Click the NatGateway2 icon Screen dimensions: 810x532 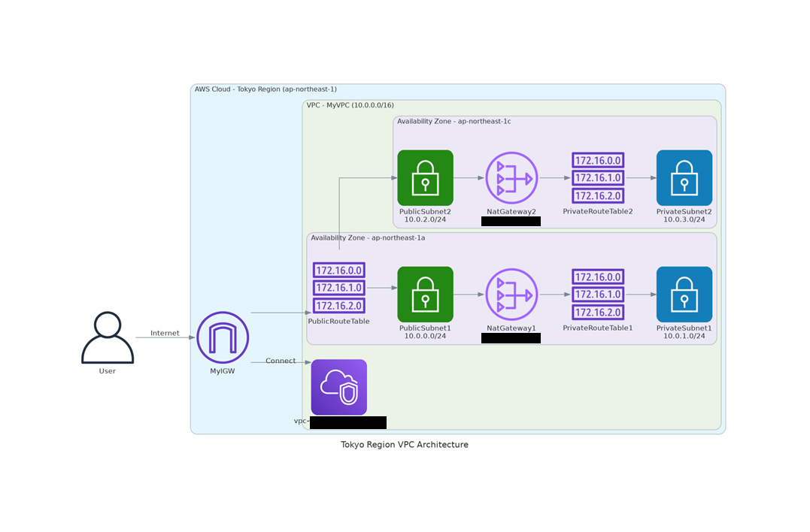tap(511, 178)
